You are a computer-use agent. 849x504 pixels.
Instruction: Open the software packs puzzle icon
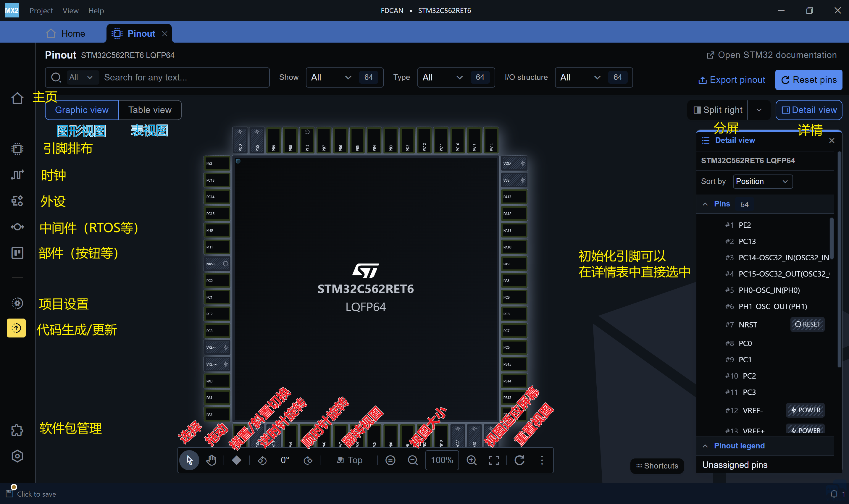pyautogui.click(x=17, y=430)
